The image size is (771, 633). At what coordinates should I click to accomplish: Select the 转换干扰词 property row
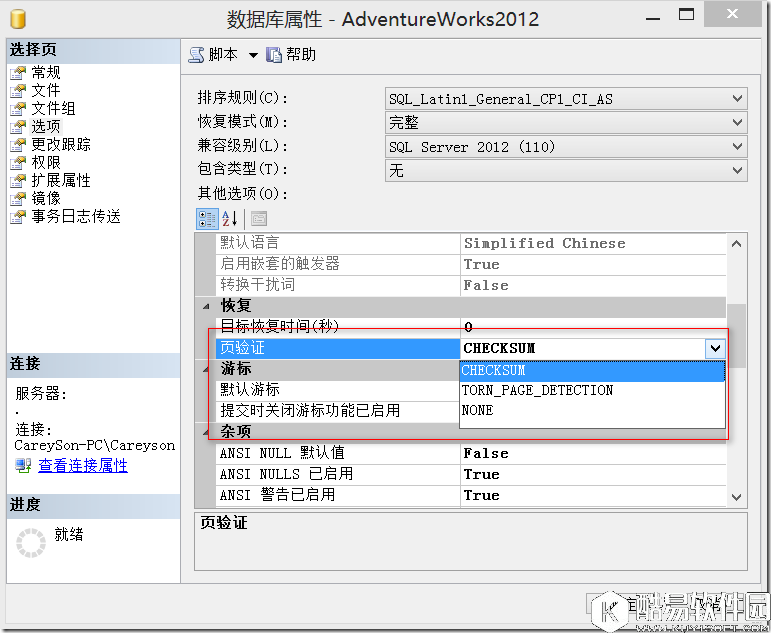[x=338, y=285]
